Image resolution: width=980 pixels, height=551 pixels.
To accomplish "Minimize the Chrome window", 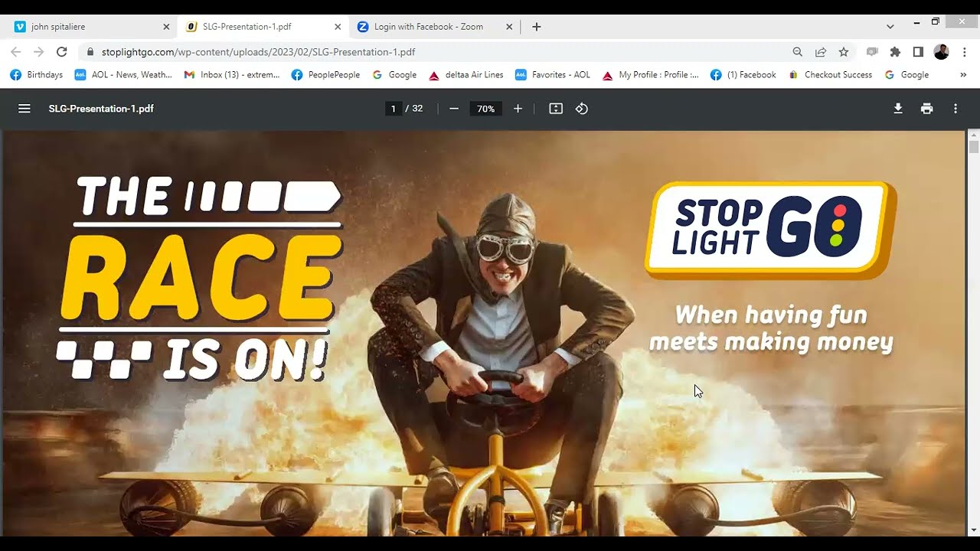I will coord(916,22).
